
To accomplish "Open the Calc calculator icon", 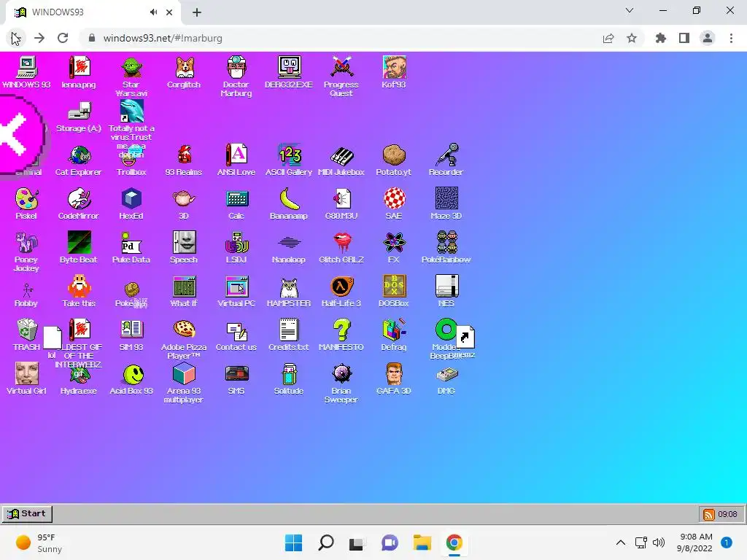I will [x=236, y=199].
